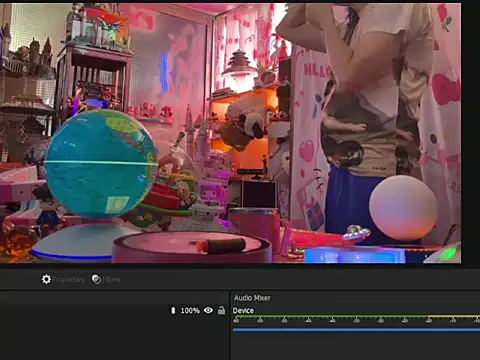Click the Audio Mixer panel title
Image resolution: width=480 pixels, height=360 pixels.
pyautogui.click(x=252, y=298)
